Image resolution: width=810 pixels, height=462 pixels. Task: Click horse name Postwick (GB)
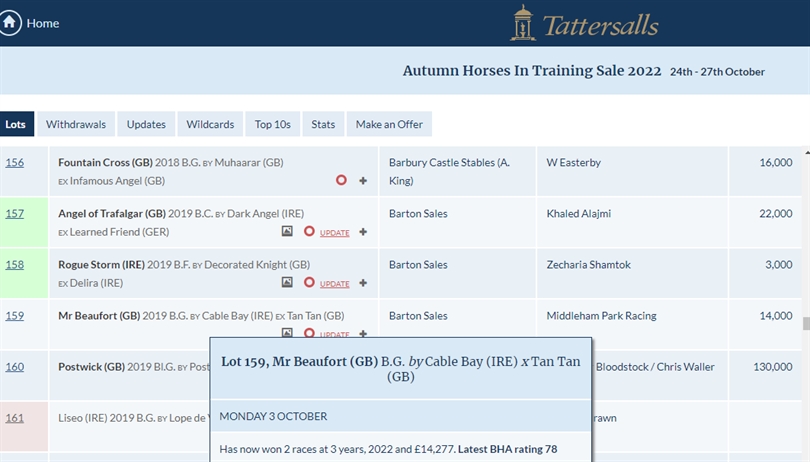click(91, 367)
